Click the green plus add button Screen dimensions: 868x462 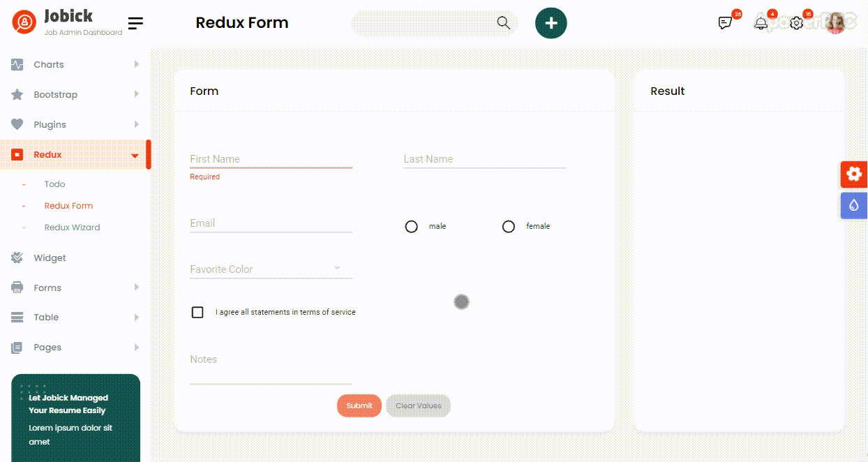point(551,23)
